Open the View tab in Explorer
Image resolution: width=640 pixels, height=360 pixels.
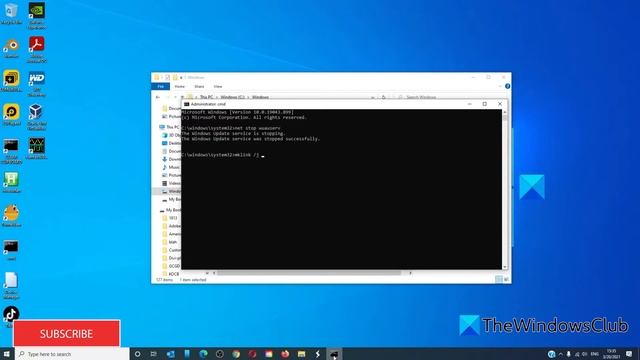(x=218, y=87)
